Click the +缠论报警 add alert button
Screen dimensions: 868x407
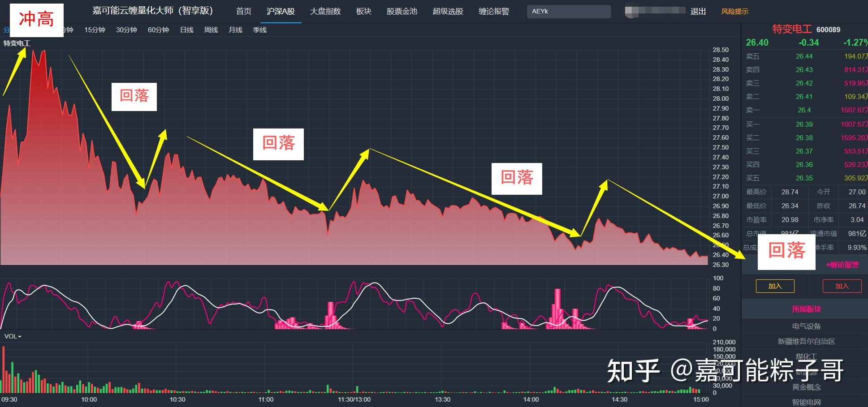[842, 265]
